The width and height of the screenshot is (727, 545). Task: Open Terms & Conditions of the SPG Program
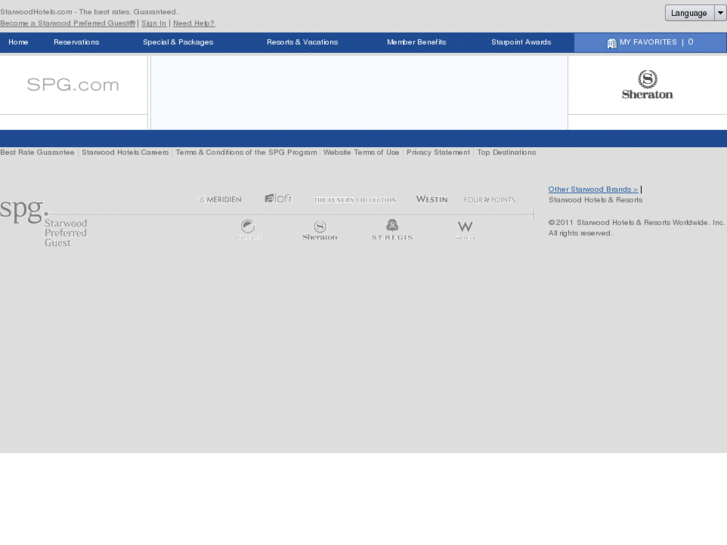tap(246, 152)
